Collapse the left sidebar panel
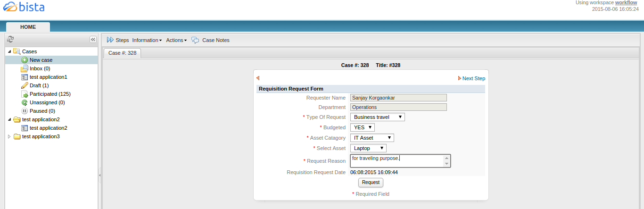644x209 pixels. click(93, 40)
